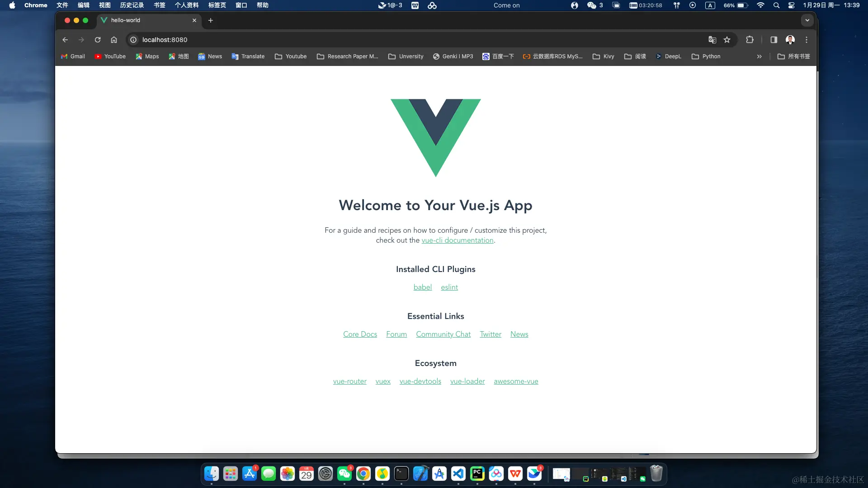Open the babel plugin link

[x=423, y=287]
